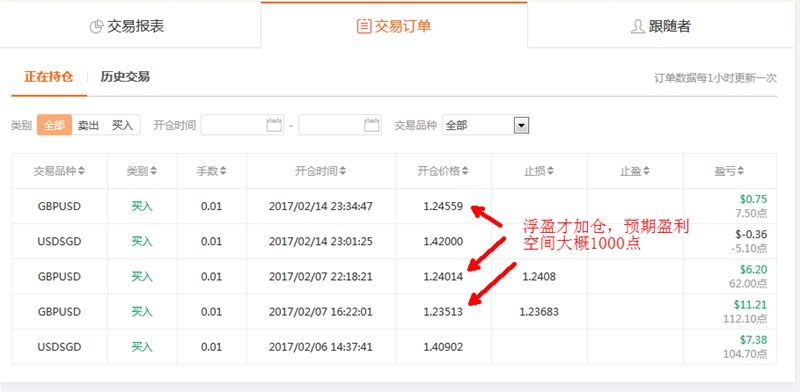Switch to 历史交易 sub-tab
The height and width of the screenshot is (392, 800).
tap(125, 77)
